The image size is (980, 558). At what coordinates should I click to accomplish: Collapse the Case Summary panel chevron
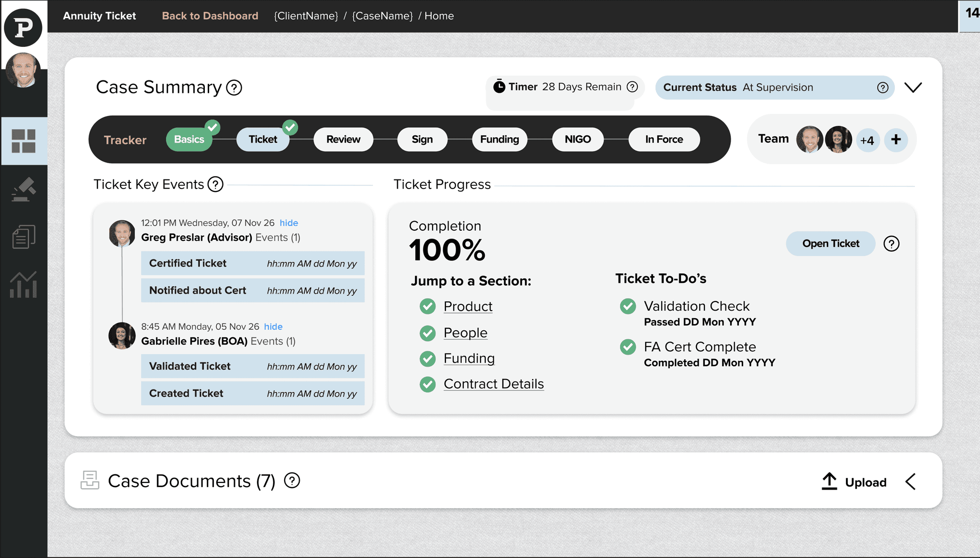[913, 88]
